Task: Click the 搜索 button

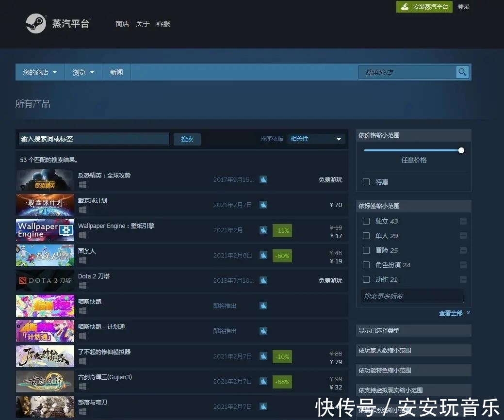Action: click(x=187, y=139)
